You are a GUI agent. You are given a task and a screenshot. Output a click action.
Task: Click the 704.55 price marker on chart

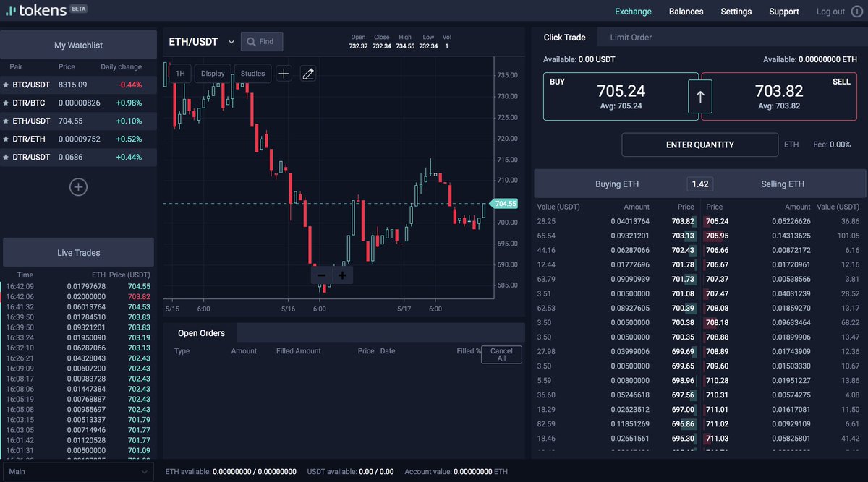point(504,204)
